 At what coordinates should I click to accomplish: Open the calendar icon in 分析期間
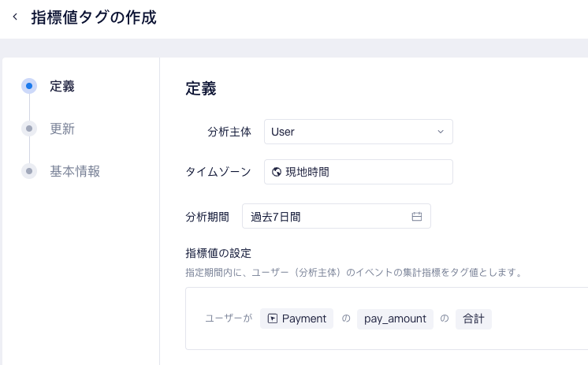coord(417,217)
